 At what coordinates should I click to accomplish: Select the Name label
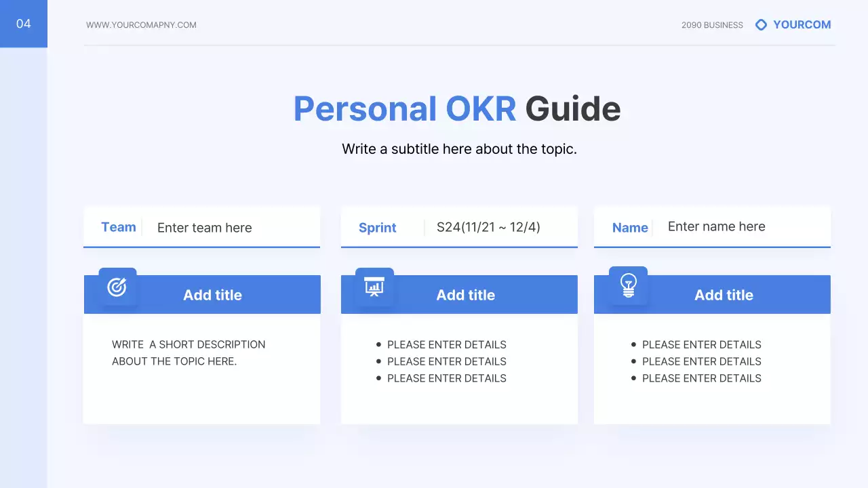[630, 228]
